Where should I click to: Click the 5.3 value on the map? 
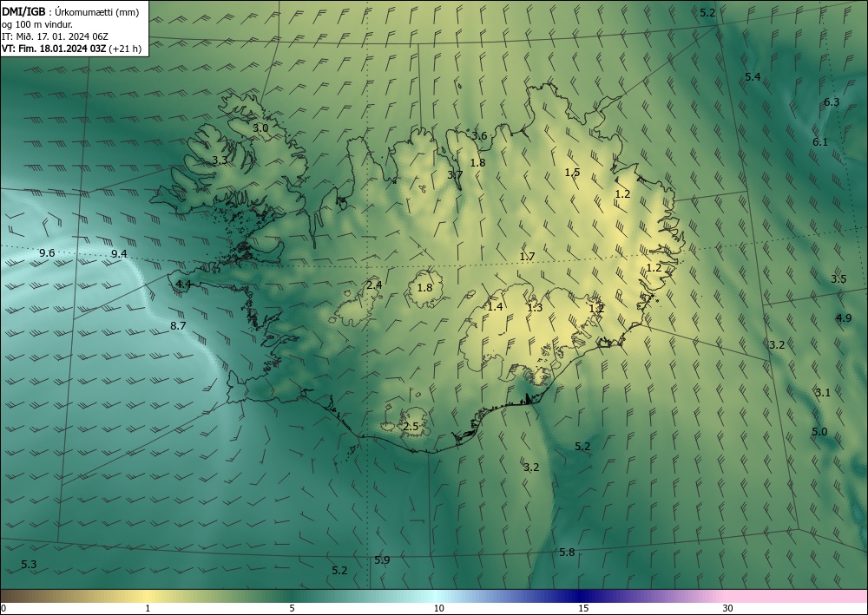29,565
